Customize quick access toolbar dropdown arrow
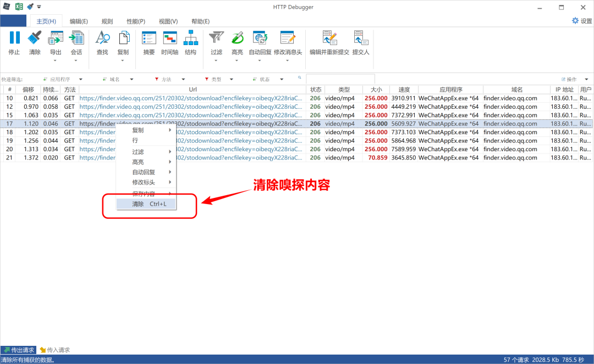This screenshot has width=594, height=364. coord(39,7)
